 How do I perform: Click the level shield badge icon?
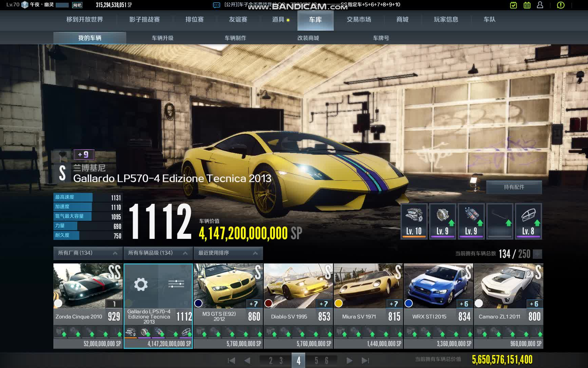tap(25, 5)
